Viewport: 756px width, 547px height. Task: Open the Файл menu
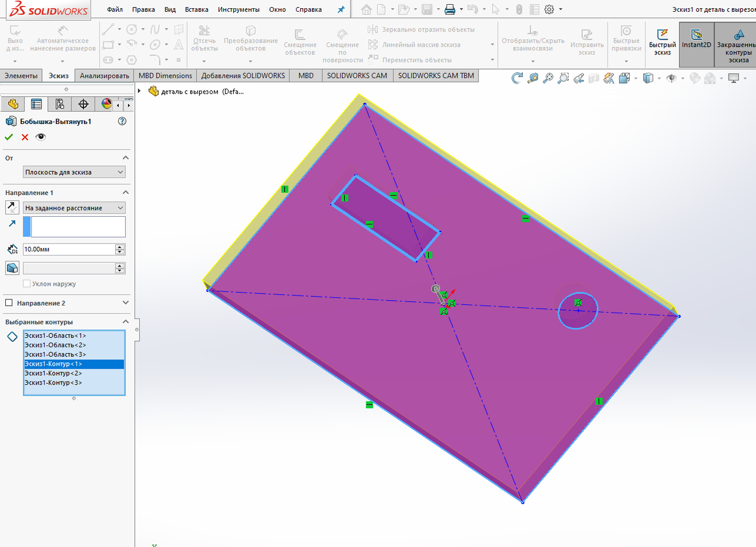point(115,9)
